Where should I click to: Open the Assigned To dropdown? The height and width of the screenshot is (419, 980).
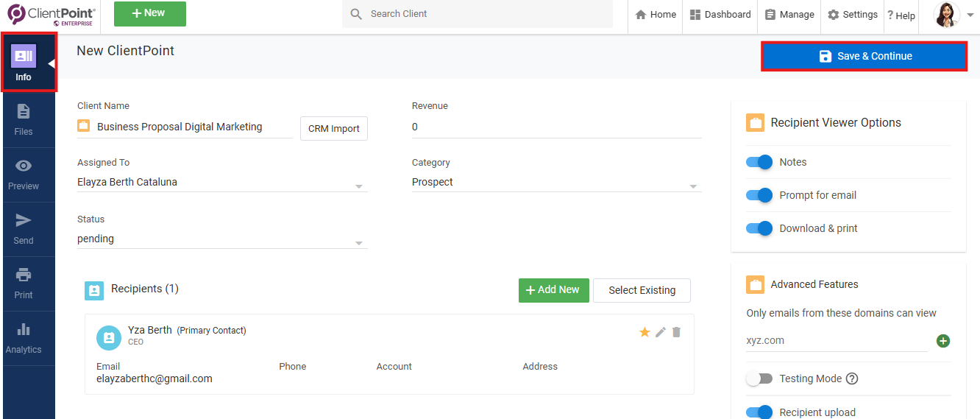click(222, 182)
